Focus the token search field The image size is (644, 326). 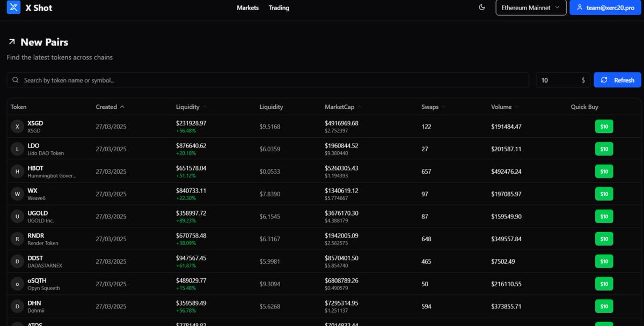click(268, 80)
